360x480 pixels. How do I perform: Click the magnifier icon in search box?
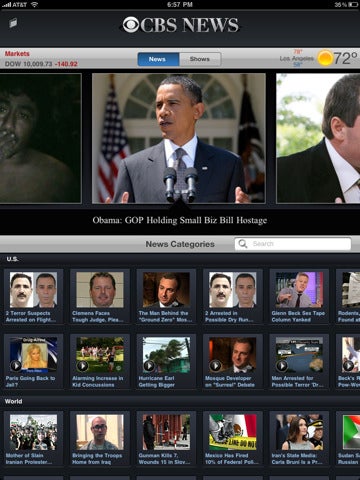243,244
